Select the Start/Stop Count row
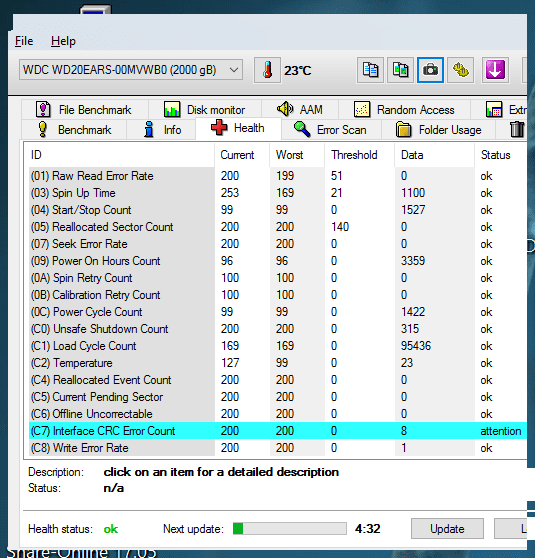 pos(278,210)
